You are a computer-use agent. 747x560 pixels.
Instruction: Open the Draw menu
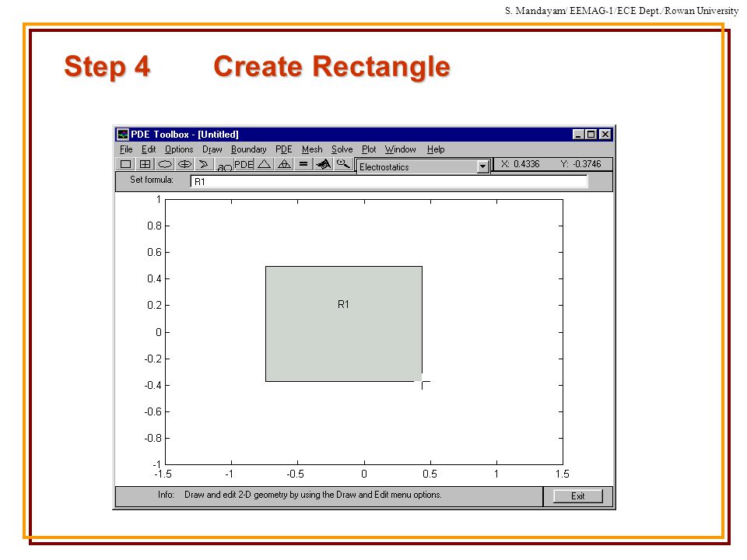tap(212, 149)
